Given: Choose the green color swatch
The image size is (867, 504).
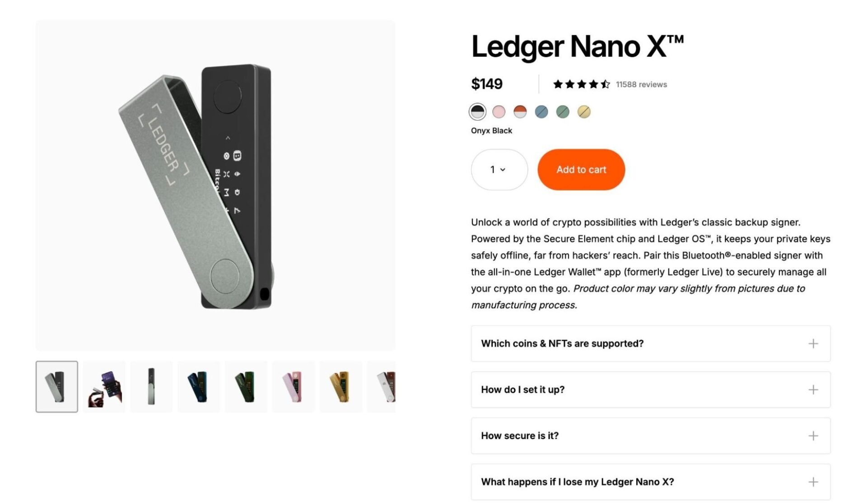Looking at the screenshot, I should coord(562,111).
